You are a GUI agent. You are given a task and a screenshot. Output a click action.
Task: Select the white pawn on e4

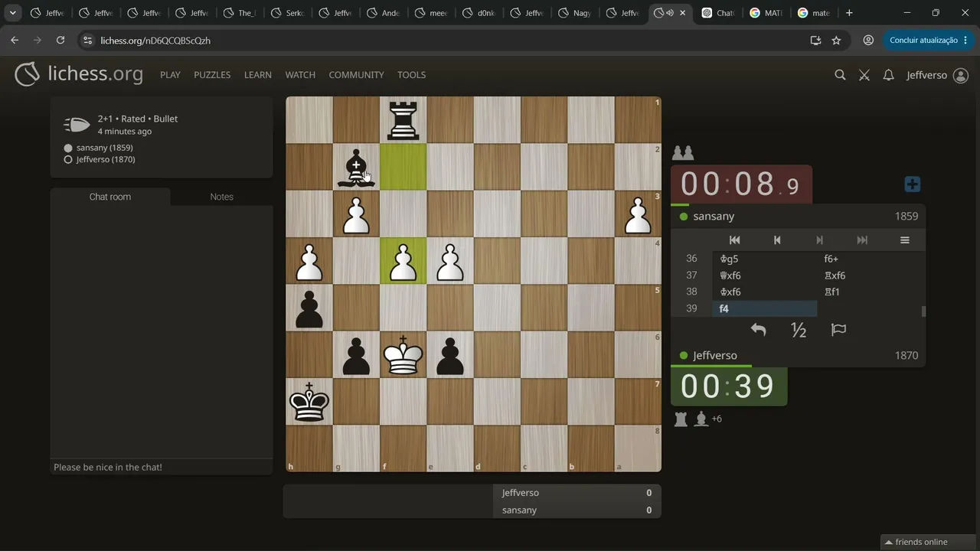[449, 261]
